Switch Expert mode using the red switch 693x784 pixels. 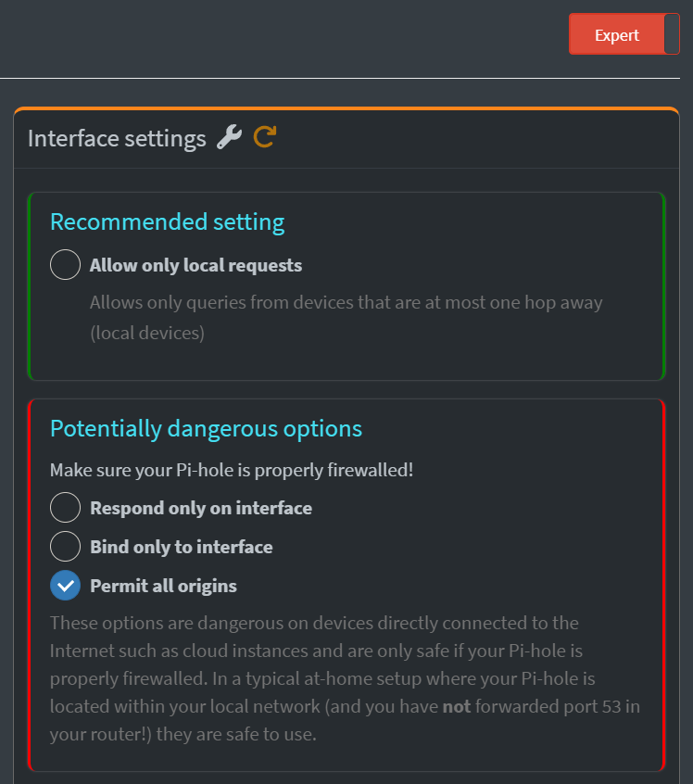click(624, 33)
